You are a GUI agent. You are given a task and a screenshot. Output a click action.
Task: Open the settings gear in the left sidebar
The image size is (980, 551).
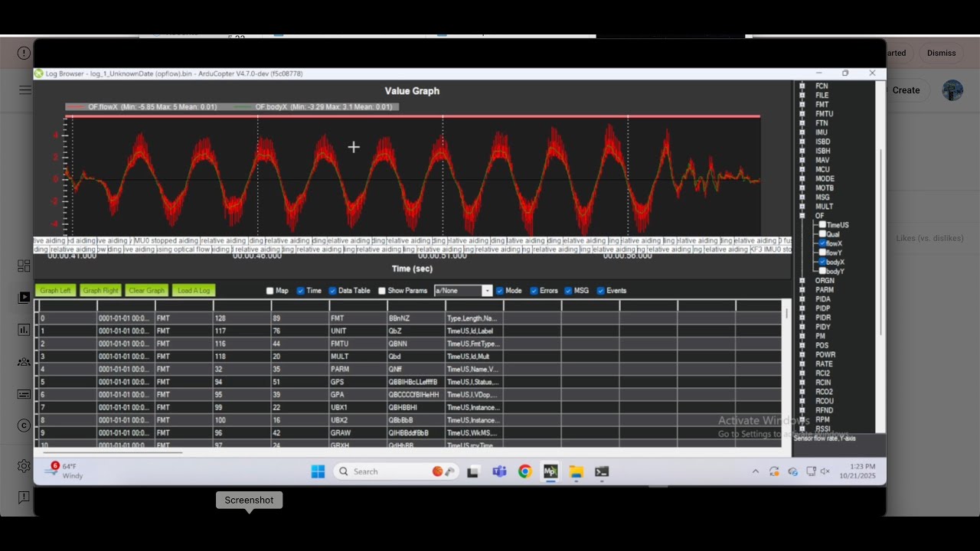coord(24,465)
